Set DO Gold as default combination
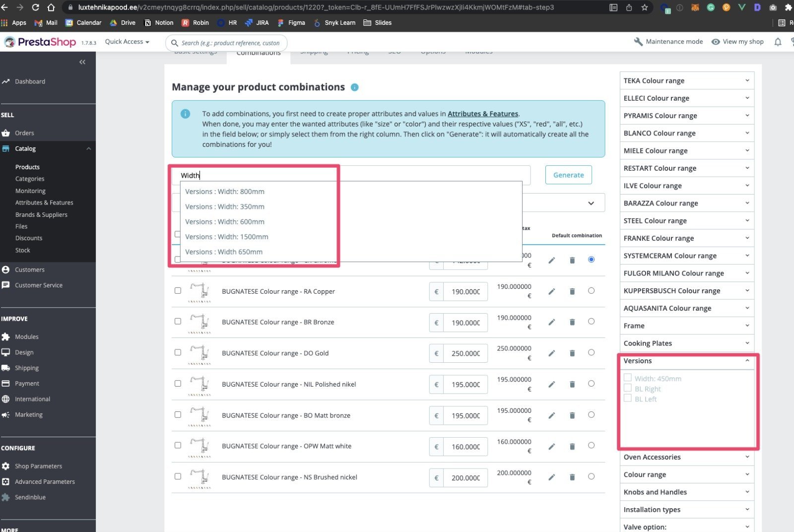The image size is (794, 532). [x=591, y=352]
